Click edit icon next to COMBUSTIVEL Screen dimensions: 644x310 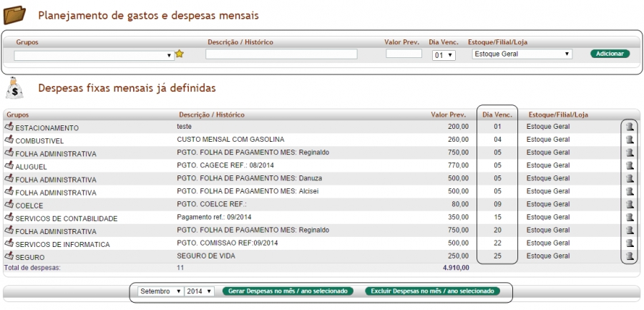[9, 140]
